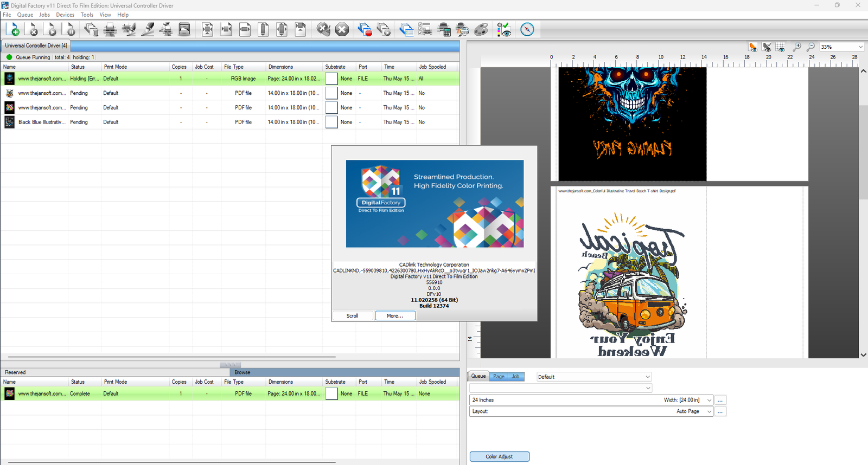The image size is (868, 465).
Task: Expand the 24 Inches width dropdown
Action: (x=709, y=400)
